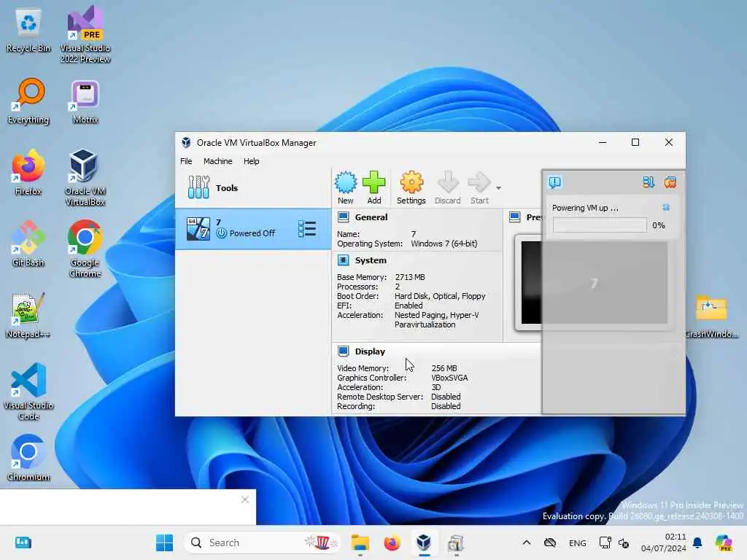Open File Explorer from taskbar
The width and height of the screenshot is (747, 560).
point(360,542)
